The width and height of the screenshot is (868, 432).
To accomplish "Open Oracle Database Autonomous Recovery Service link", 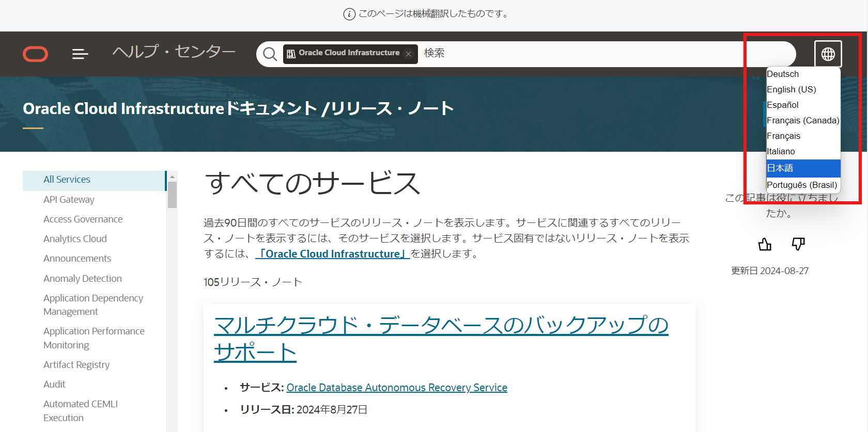I will [397, 388].
